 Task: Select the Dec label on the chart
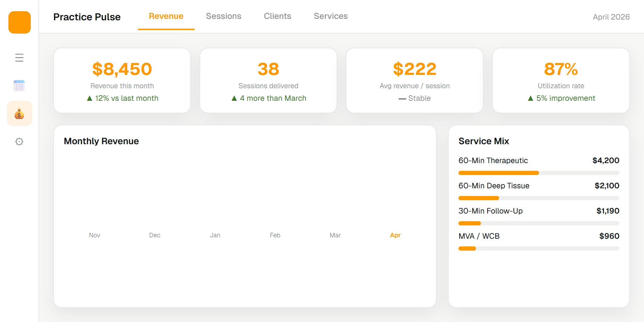tap(155, 235)
